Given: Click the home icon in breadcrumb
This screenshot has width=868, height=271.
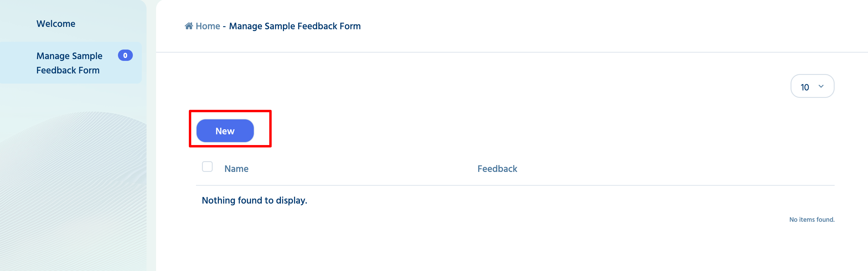Looking at the screenshot, I should pos(189,26).
